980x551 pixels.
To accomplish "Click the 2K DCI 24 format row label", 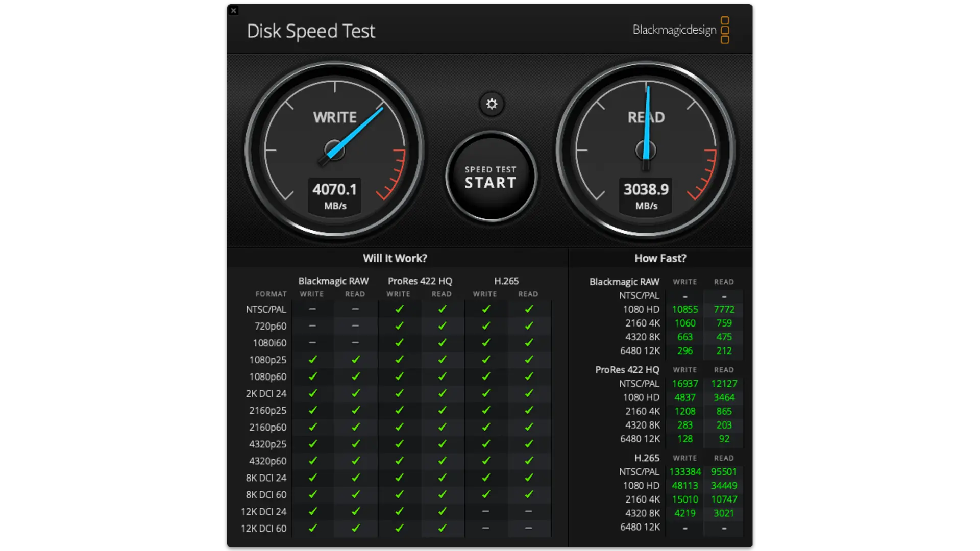I will pos(266,393).
